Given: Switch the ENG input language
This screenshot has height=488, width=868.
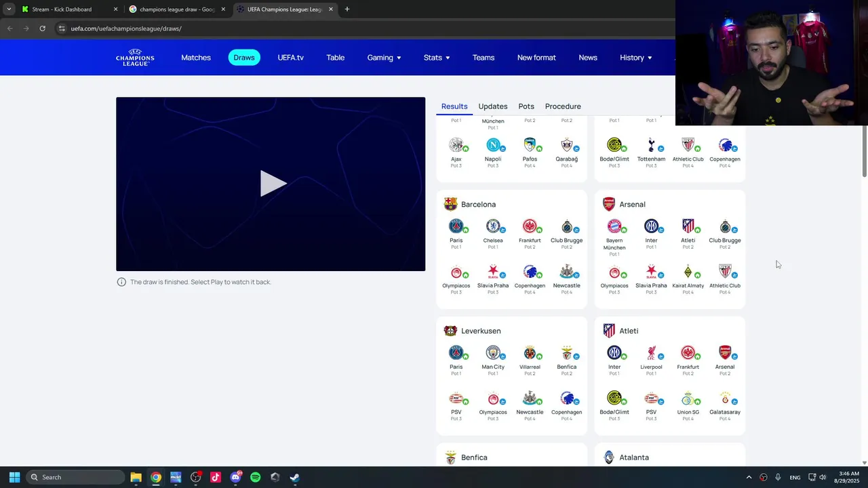Looking at the screenshot, I should coord(795,477).
